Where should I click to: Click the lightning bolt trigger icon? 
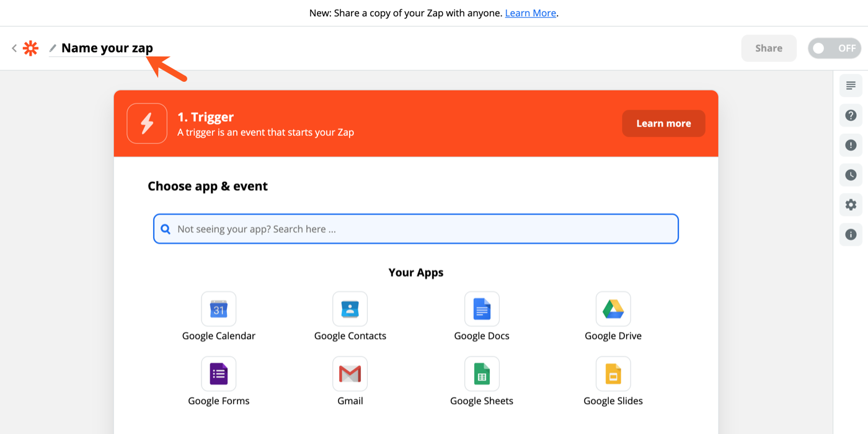click(147, 123)
